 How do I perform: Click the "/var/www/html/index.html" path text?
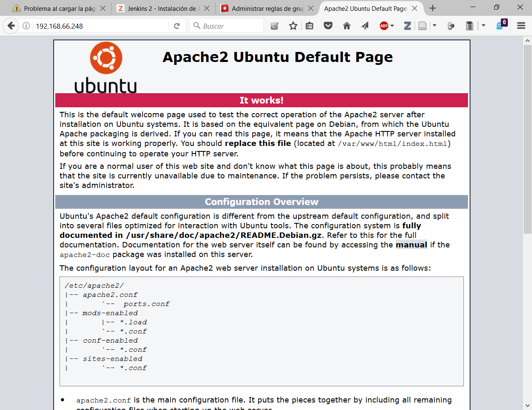click(392, 144)
